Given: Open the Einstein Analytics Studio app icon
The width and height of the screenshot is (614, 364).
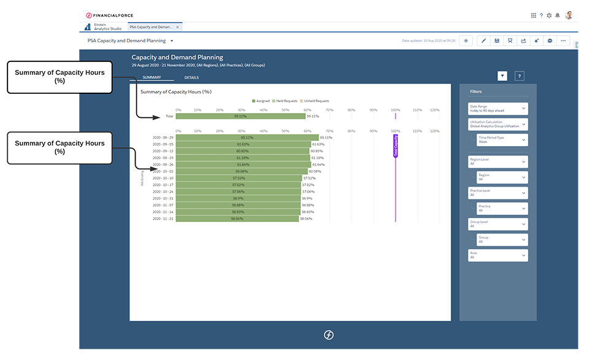Looking at the screenshot, I should (x=87, y=27).
